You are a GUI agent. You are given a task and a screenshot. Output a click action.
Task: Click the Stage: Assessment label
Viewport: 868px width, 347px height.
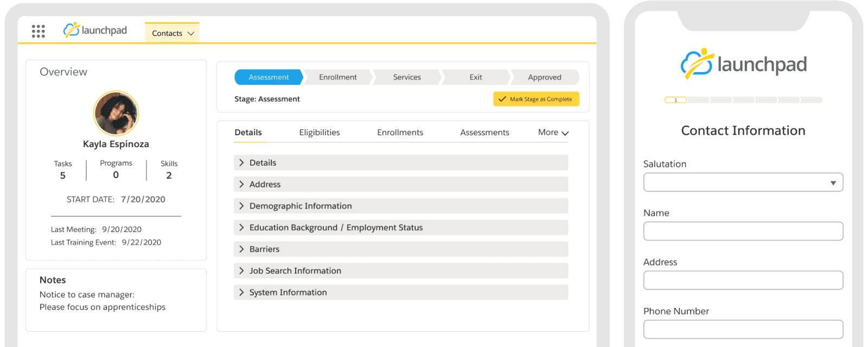pos(267,99)
